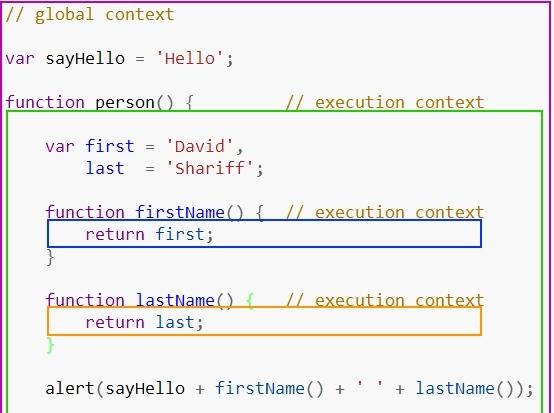Viewport: 554px width, 413px height.
Task: Click the highlighted green closing brace
Action: click(50, 345)
